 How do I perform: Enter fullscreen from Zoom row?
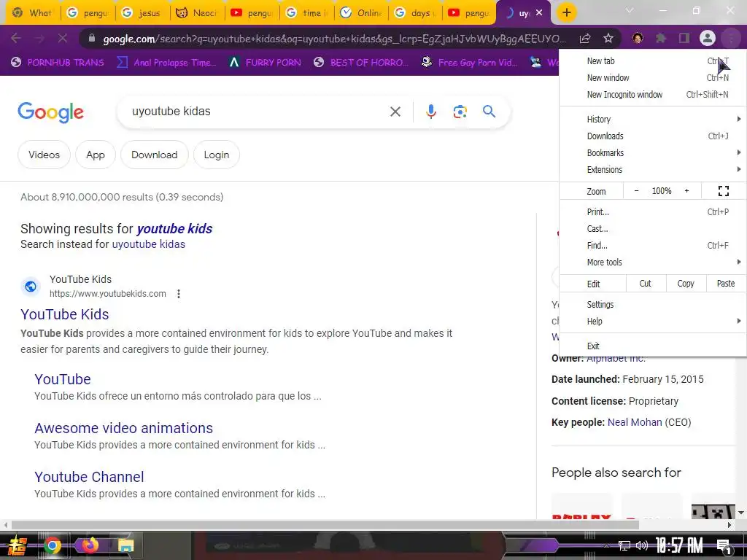(x=723, y=191)
